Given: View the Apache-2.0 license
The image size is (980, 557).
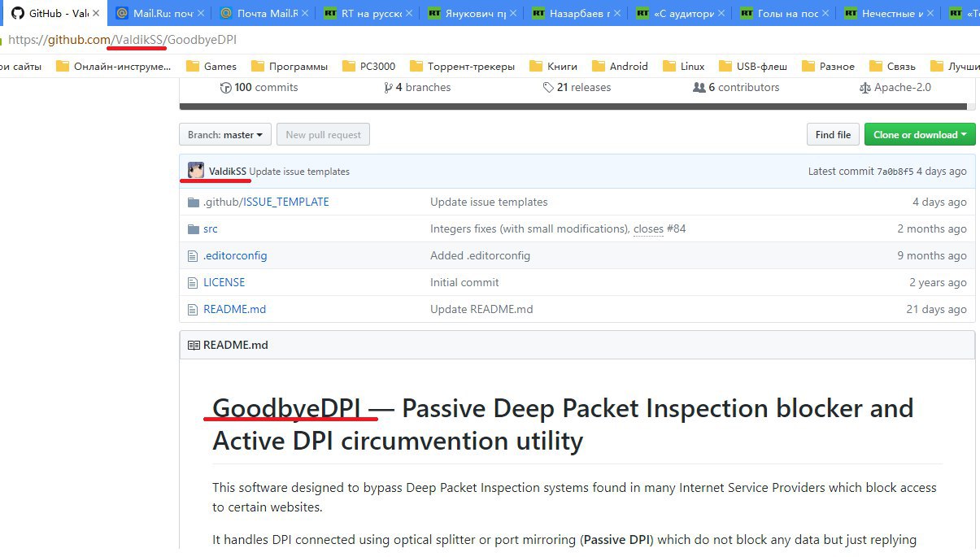Looking at the screenshot, I should pyautogui.click(x=895, y=87).
